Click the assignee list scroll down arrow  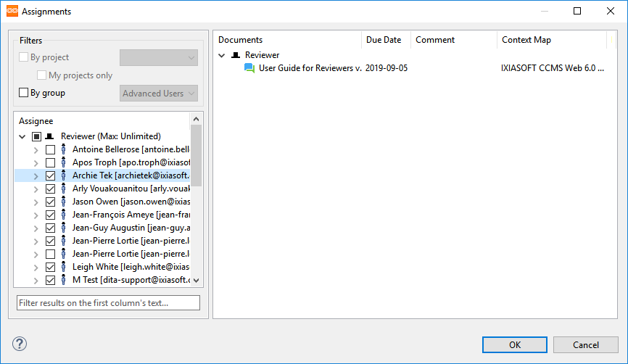[196, 281]
